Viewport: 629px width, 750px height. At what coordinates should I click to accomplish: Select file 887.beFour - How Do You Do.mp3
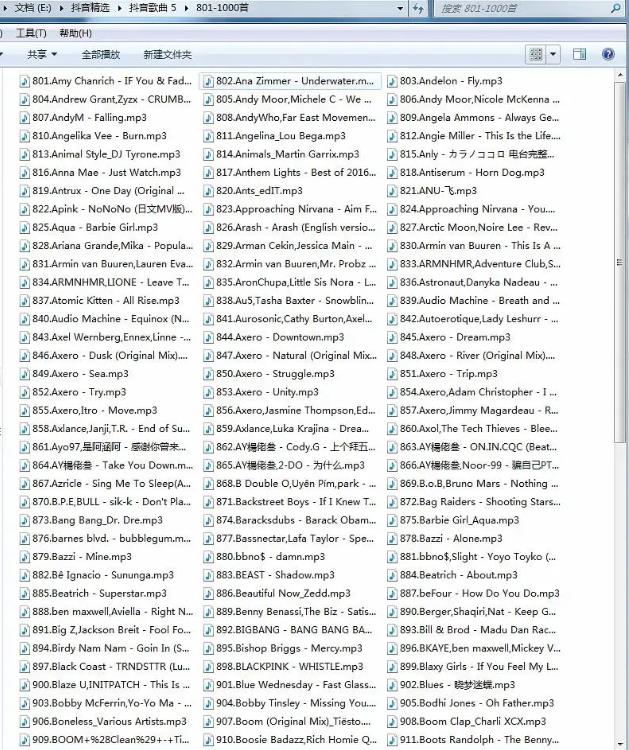(x=474, y=594)
